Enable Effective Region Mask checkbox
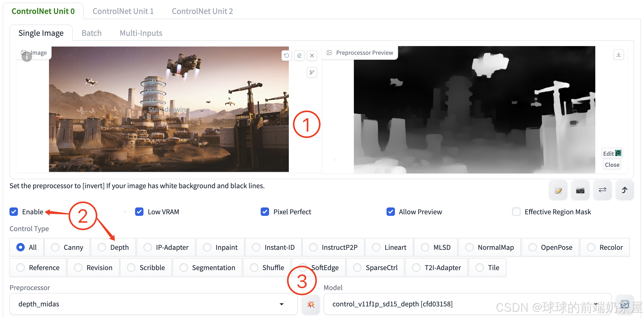 click(516, 212)
